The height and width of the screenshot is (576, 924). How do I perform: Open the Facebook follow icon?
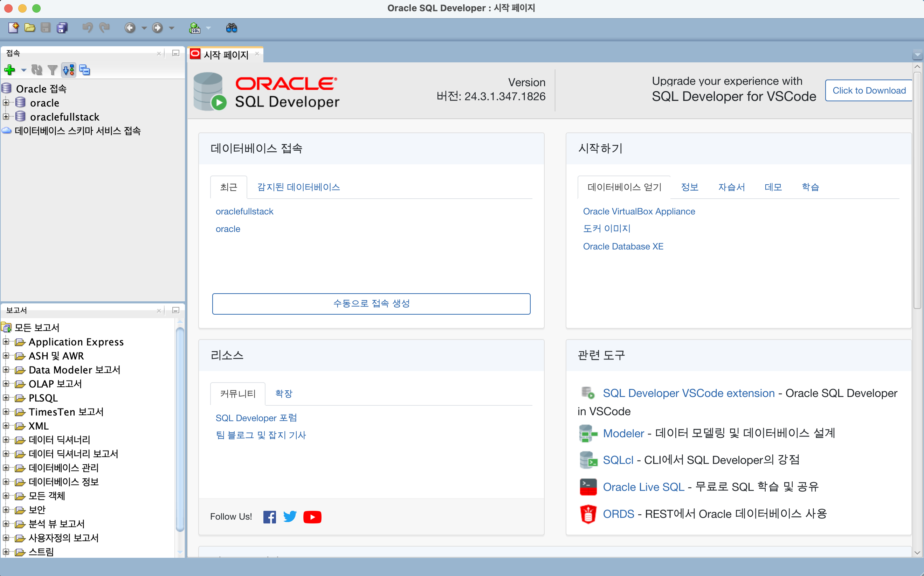270,517
